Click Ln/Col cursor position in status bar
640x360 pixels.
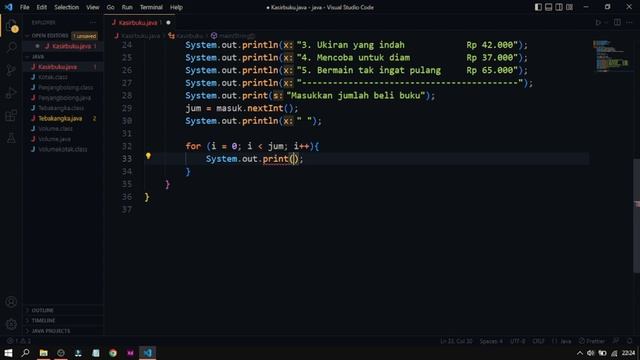tap(456, 341)
